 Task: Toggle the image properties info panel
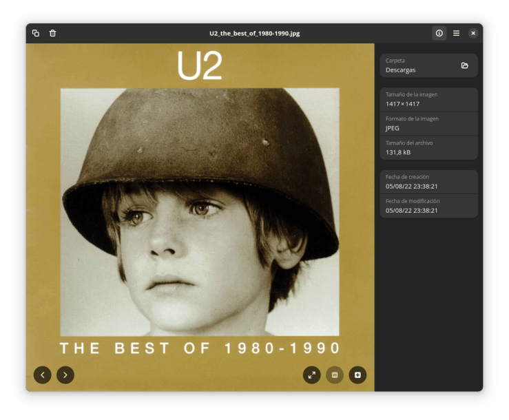439,33
